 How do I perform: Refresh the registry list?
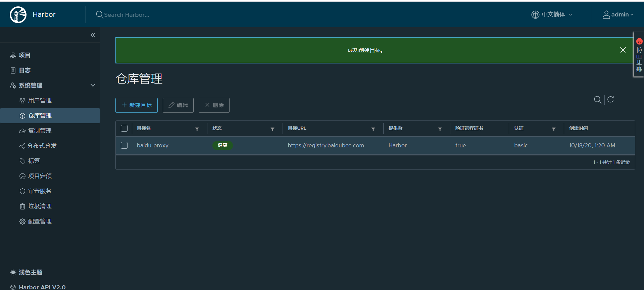pyautogui.click(x=610, y=99)
